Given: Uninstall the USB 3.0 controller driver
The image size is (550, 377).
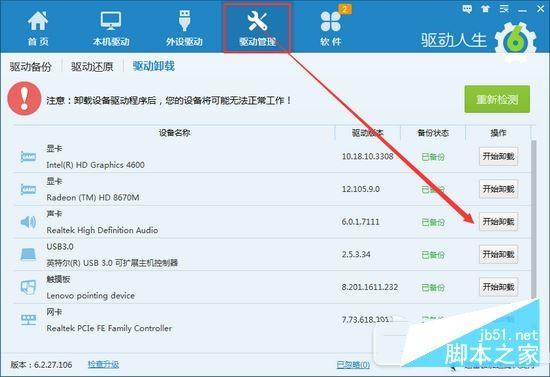Looking at the screenshot, I should point(498,254).
